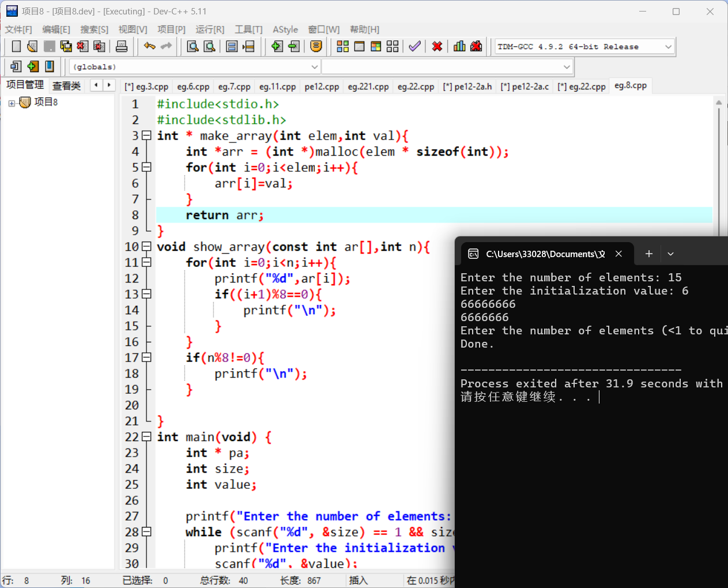The image size is (728, 588).
Task: Open the terminal tab dropdown chevron
Action: tap(670, 254)
